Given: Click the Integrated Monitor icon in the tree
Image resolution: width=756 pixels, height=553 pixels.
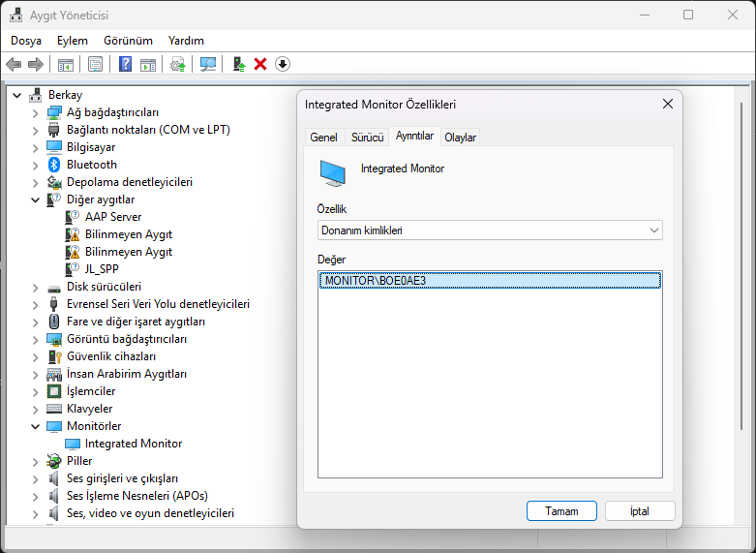Looking at the screenshot, I should point(73,444).
